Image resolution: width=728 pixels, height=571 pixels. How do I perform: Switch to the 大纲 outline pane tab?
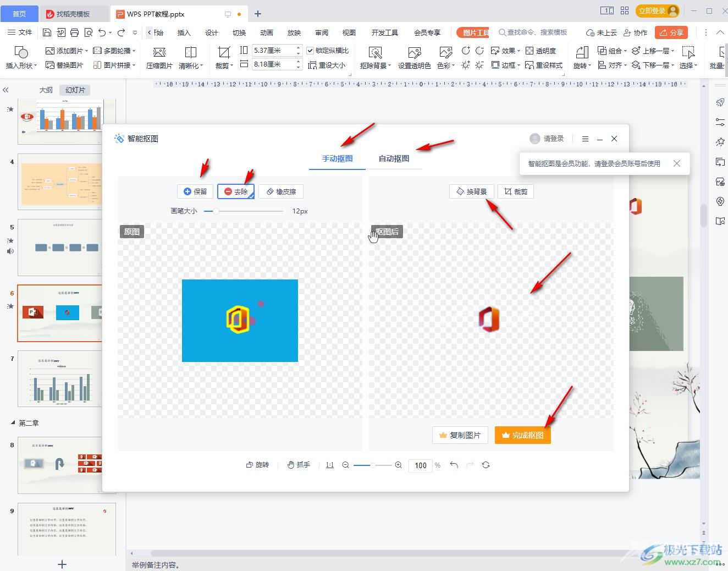(46, 90)
